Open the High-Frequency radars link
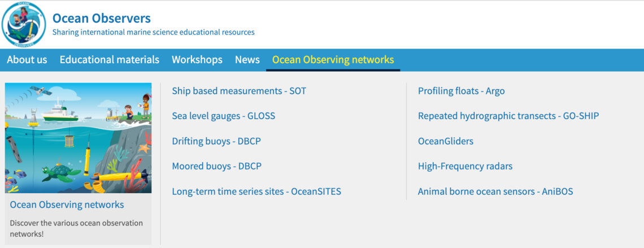The width and height of the screenshot is (644, 248). (x=465, y=166)
